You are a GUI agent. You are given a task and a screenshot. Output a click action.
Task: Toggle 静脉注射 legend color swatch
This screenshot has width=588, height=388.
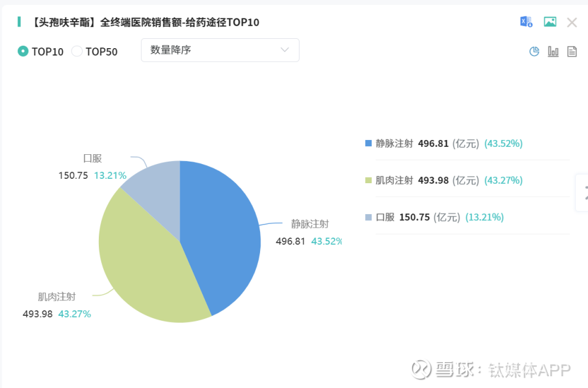tap(368, 143)
